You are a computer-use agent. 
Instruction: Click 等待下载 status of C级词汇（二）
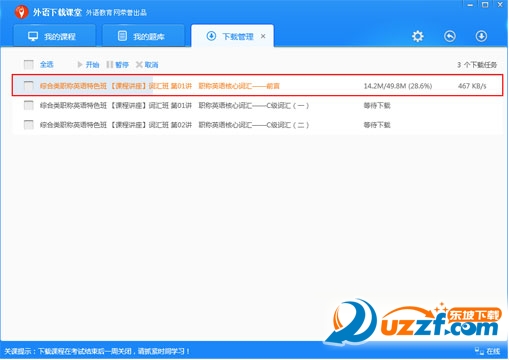pos(377,125)
